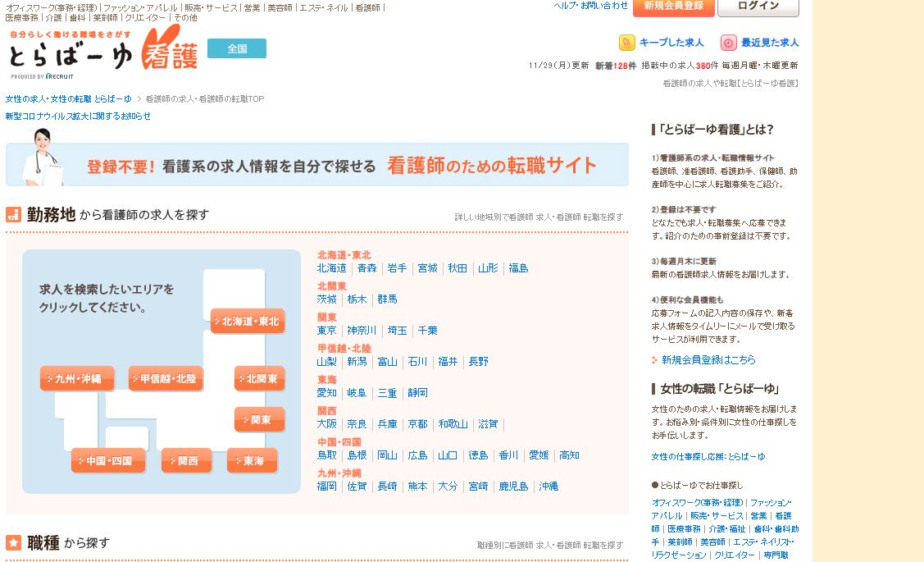Image resolution: width=924 pixels, height=562 pixels.
Task: Open the 千葉 prefecture link
Action: click(428, 331)
